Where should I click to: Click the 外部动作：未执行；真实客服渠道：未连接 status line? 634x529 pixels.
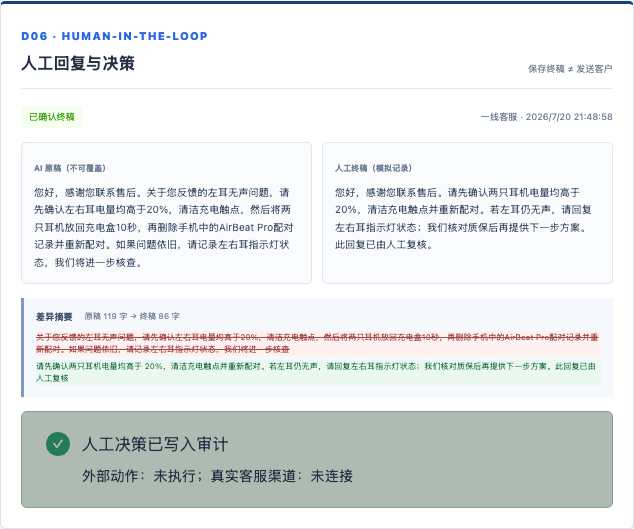point(218,476)
